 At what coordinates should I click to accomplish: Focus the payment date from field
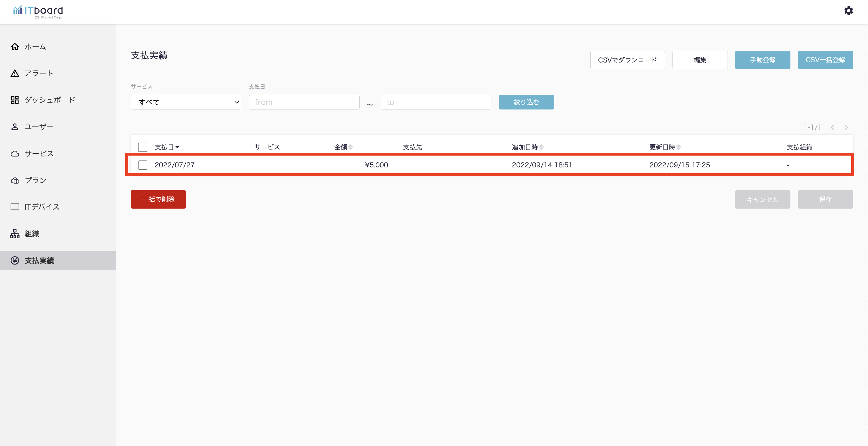[304, 102]
